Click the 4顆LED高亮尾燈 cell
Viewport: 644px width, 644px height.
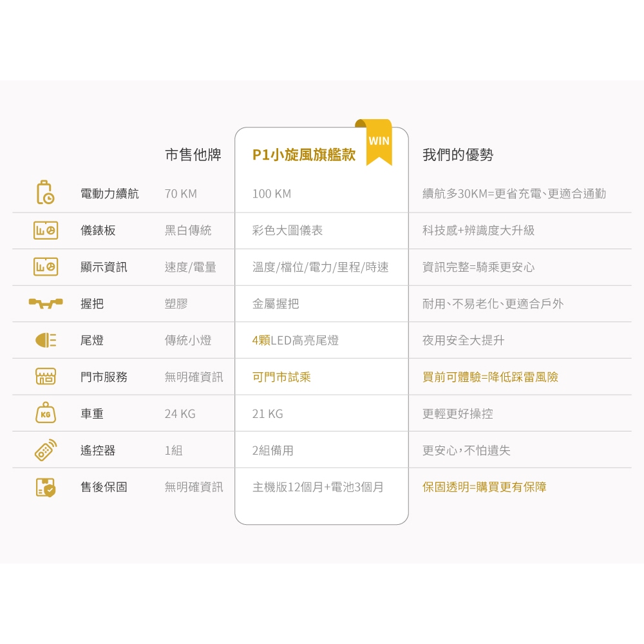(x=296, y=340)
